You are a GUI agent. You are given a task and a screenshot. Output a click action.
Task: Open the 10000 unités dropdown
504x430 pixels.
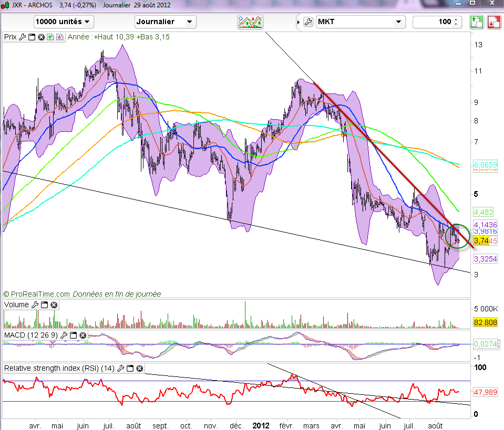click(64, 22)
